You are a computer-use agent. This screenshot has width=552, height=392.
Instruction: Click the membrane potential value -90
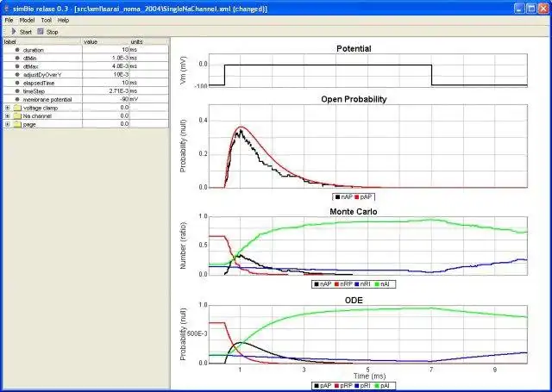click(x=106, y=99)
